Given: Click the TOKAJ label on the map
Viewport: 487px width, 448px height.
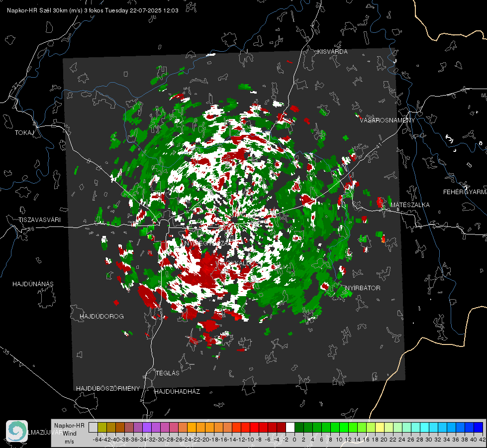Looking at the screenshot, I should tap(24, 133).
